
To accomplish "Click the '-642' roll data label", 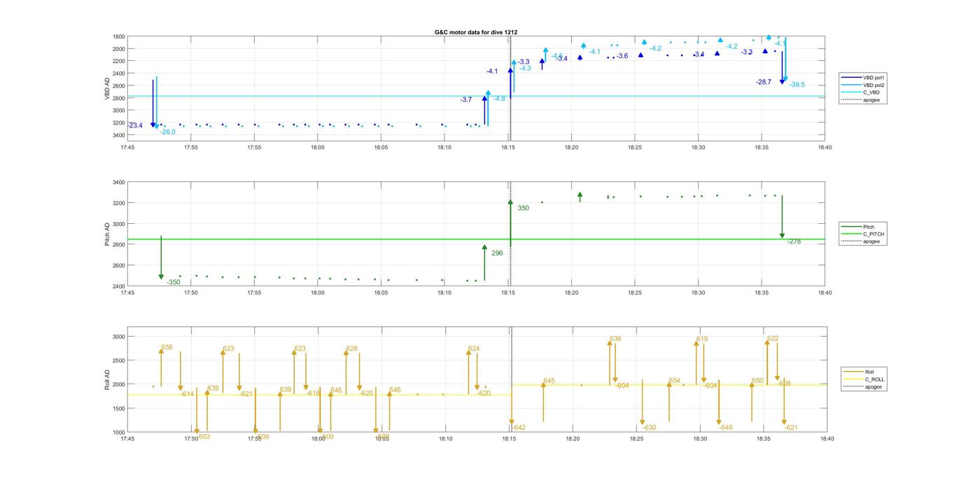I will (x=519, y=428).
